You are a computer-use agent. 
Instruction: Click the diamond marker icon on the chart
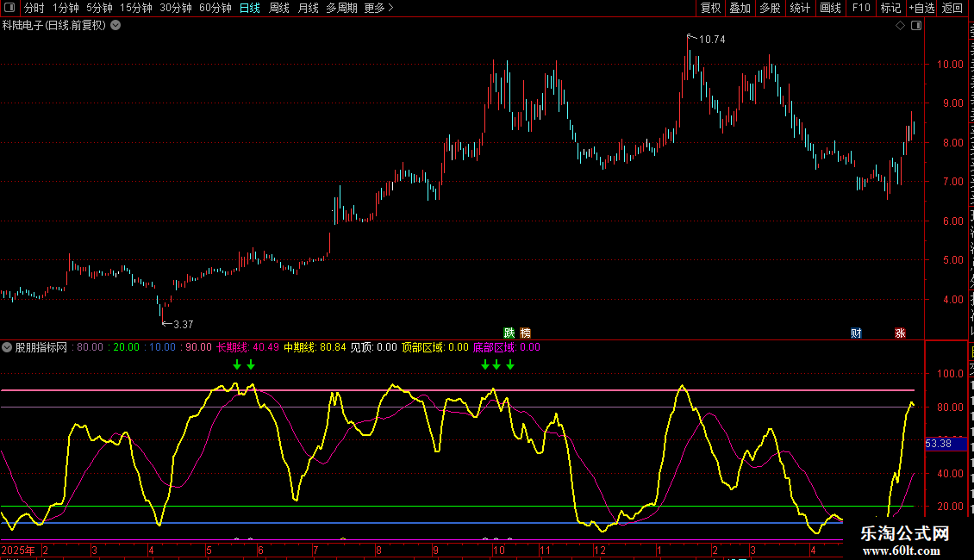900,26
